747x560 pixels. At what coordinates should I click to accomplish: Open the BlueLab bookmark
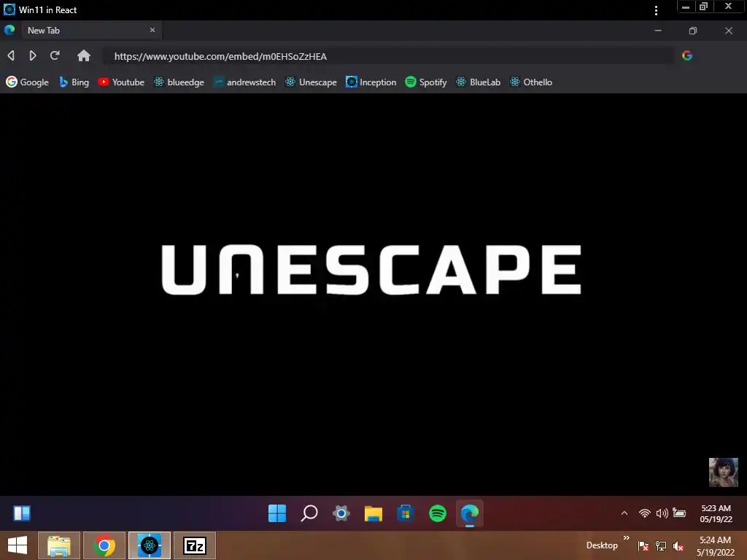click(x=478, y=82)
